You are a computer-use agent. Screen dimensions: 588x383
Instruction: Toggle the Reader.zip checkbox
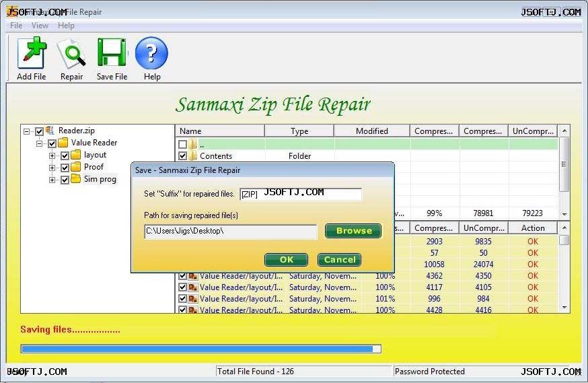coord(40,131)
